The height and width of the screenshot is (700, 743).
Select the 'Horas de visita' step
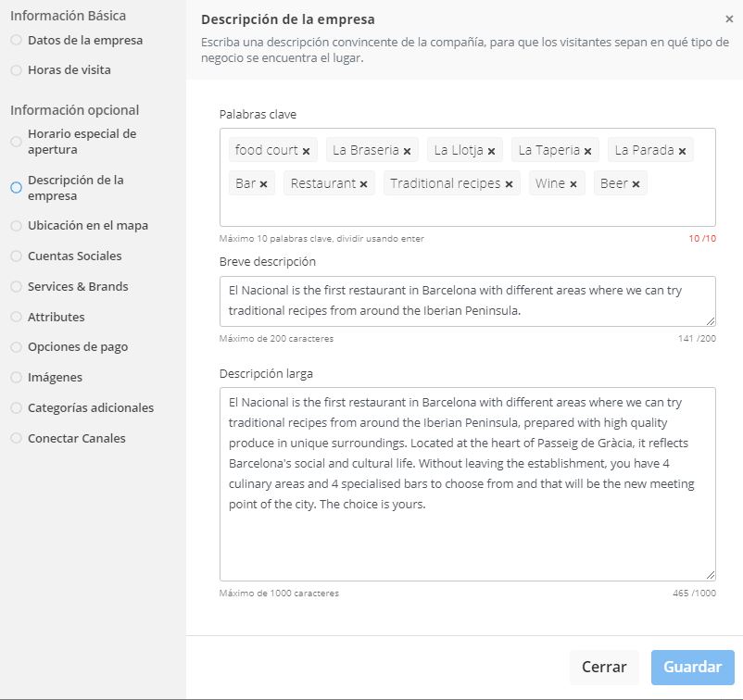69,69
